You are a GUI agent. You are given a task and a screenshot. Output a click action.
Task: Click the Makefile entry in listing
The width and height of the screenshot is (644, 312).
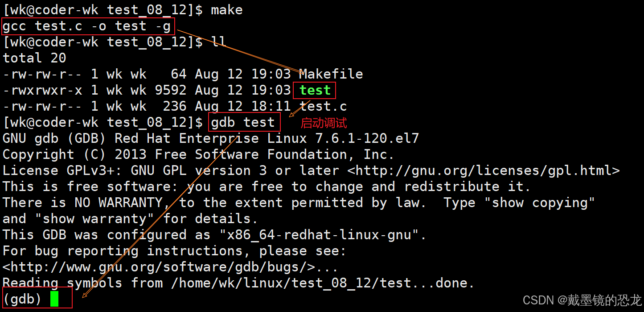coord(331,74)
